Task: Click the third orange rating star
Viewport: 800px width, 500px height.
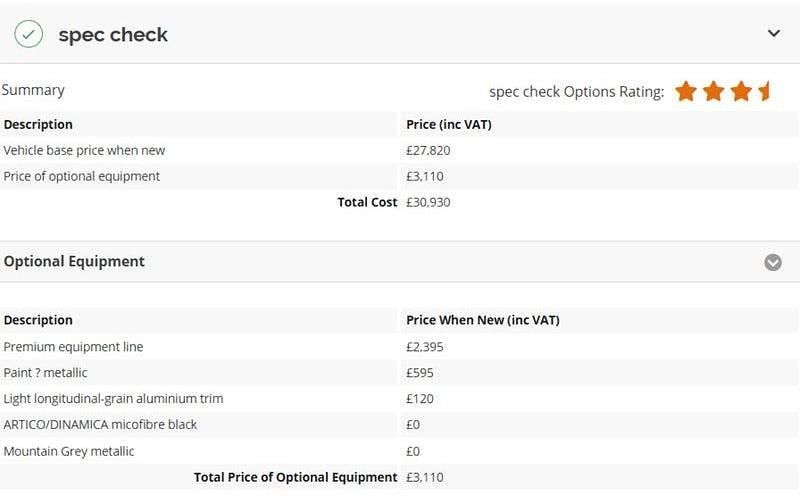Action: [x=740, y=92]
